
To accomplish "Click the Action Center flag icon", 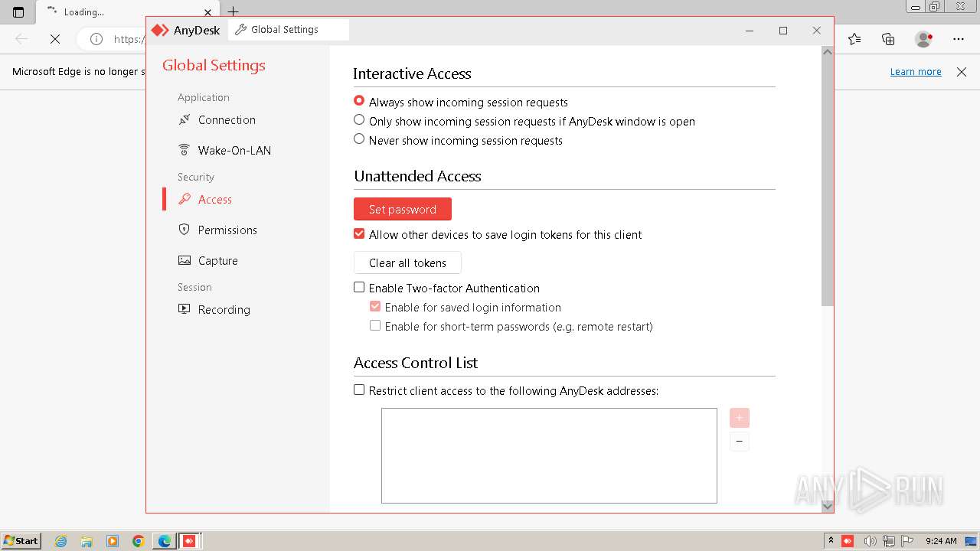I will click(907, 541).
